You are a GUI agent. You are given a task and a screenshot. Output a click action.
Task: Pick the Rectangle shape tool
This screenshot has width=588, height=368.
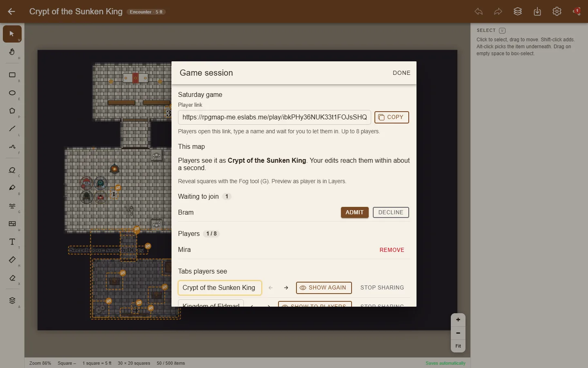12,75
